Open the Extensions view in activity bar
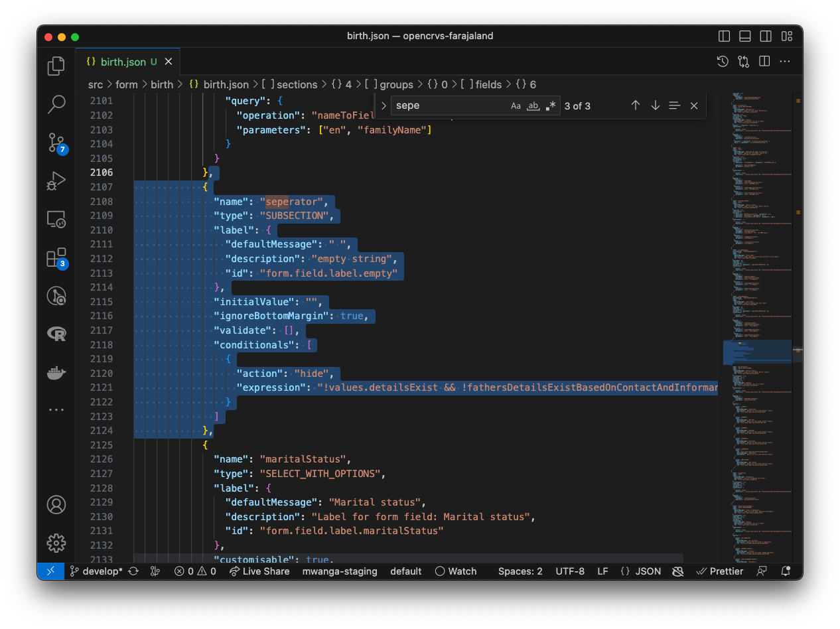Image resolution: width=840 pixels, height=629 pixels. (56, 257)
